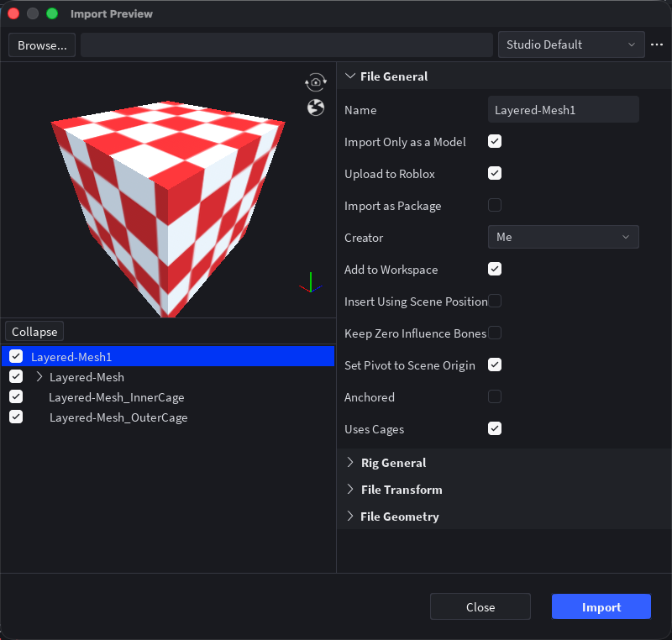Uncheck Set Pivot to Scene Origin
This screenshot has height=640, width=672.
click(x=495, y=365)
